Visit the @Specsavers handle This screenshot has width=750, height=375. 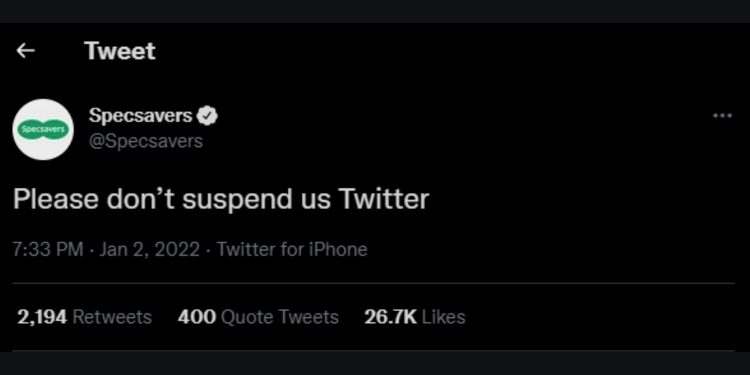146,141
